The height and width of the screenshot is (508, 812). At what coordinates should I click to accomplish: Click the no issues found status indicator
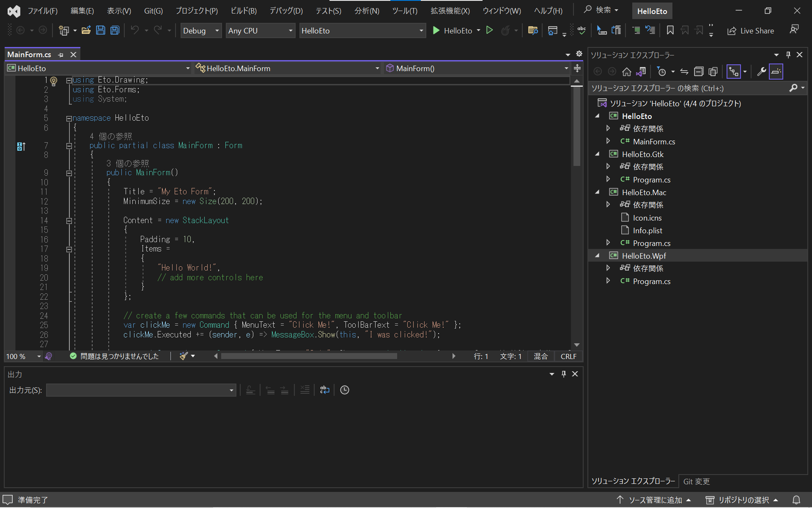(114, 356)
